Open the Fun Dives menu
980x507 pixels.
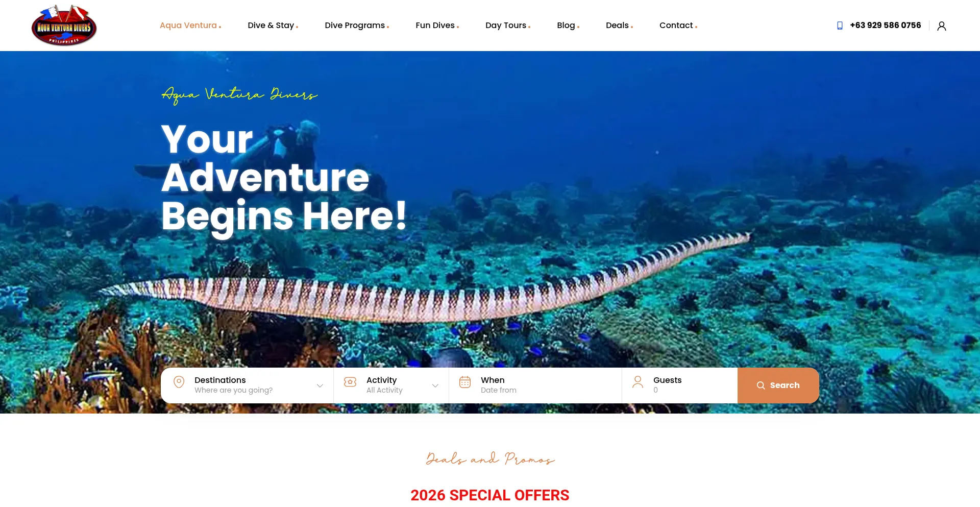[437, 26]
